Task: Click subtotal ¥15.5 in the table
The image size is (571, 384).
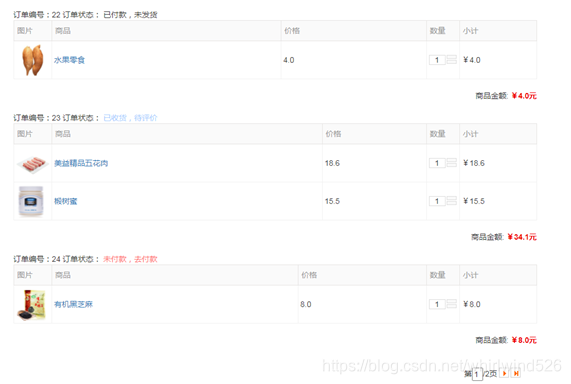Action: (474, 201)
